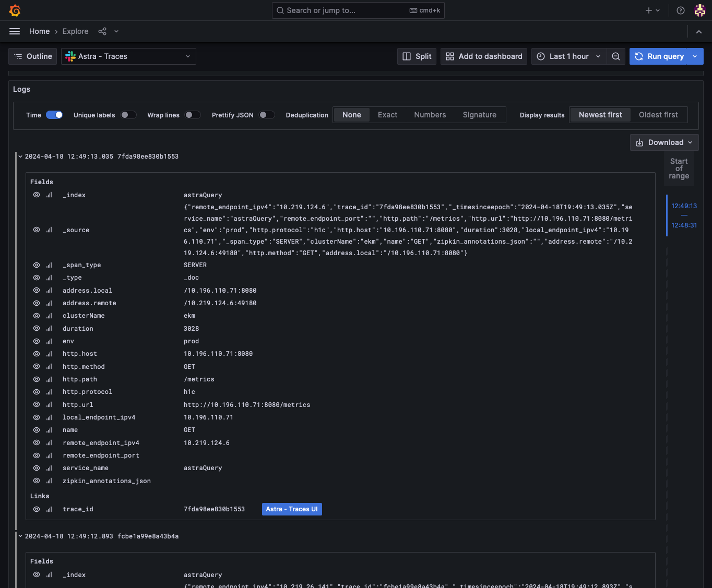Screen dimensions: 712x588
Task: Click the 'Start of range' label
Action: (x=679, y=169)
